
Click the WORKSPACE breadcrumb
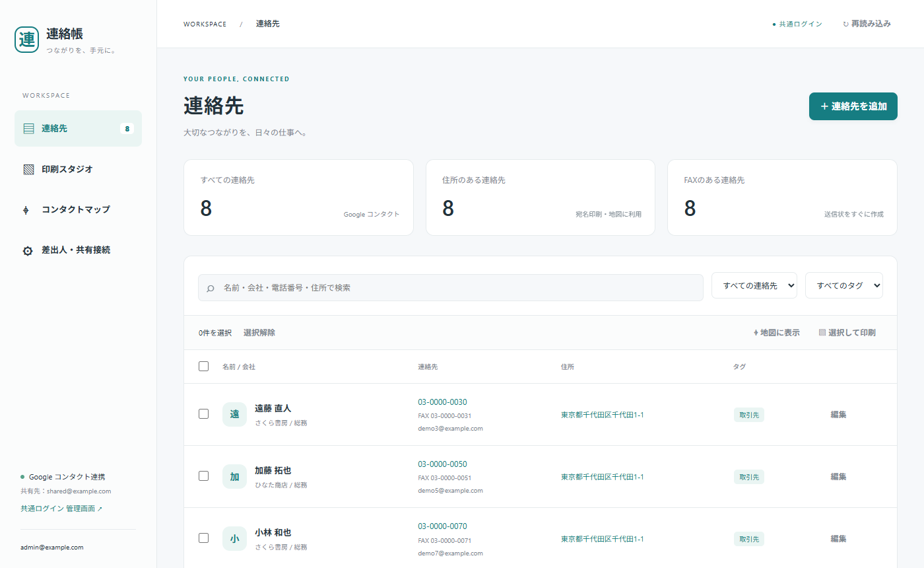(x=205, y=24)
